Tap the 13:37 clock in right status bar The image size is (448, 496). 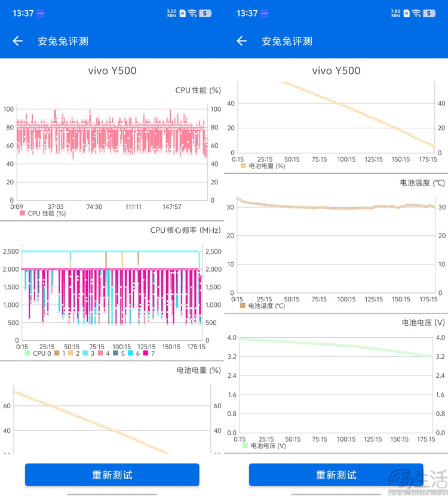(x=247, y=13)
